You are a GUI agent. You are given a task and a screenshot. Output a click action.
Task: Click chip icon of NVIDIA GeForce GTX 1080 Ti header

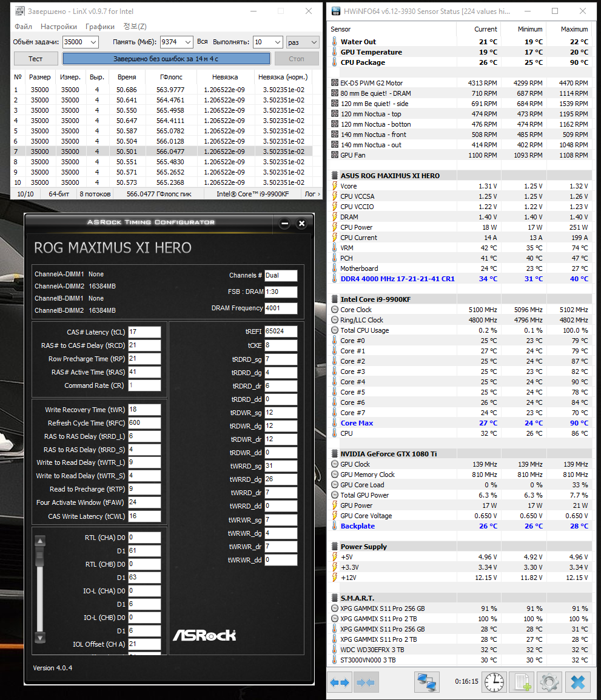(335, 453)
